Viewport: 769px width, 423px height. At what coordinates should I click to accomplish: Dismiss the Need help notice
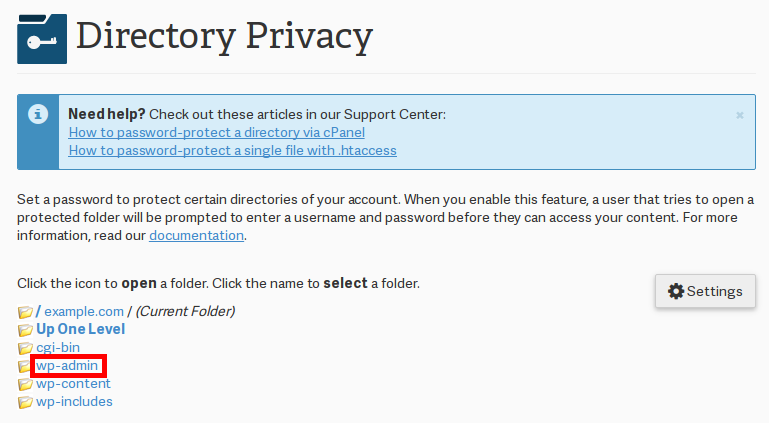(740, 115)
